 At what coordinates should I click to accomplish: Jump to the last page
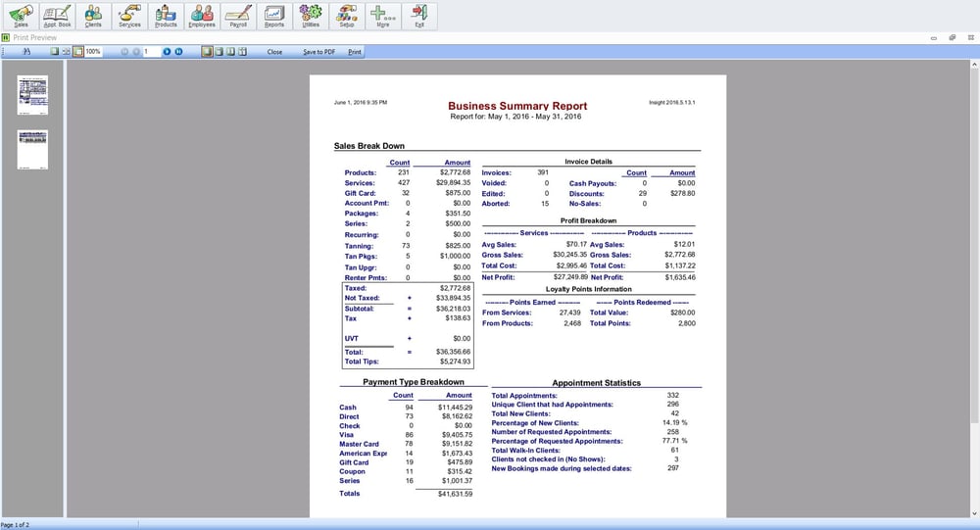(178, 52)
